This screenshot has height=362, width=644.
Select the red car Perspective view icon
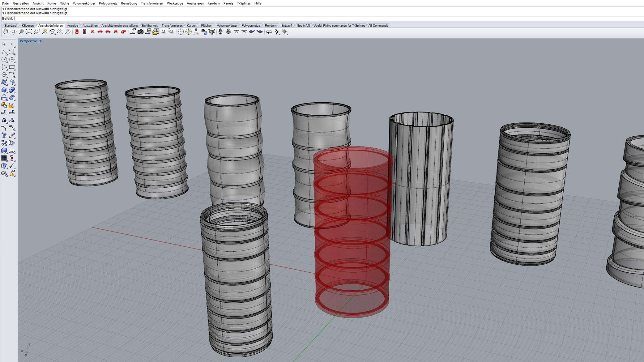pyautogui.click(x=123, y=32)
